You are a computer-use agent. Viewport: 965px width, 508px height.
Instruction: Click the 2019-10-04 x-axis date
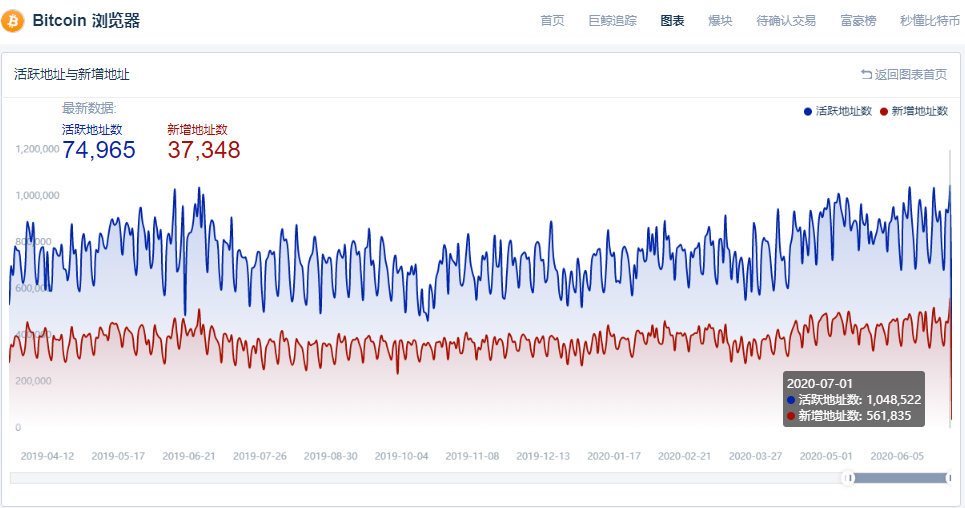(x=401, y=456)
